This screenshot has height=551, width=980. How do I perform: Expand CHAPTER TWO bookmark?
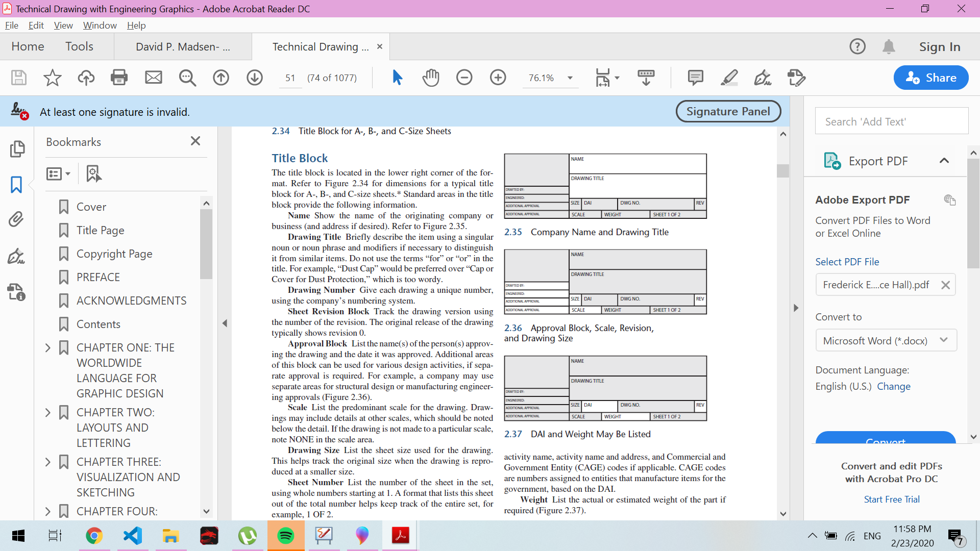(48, 412)
